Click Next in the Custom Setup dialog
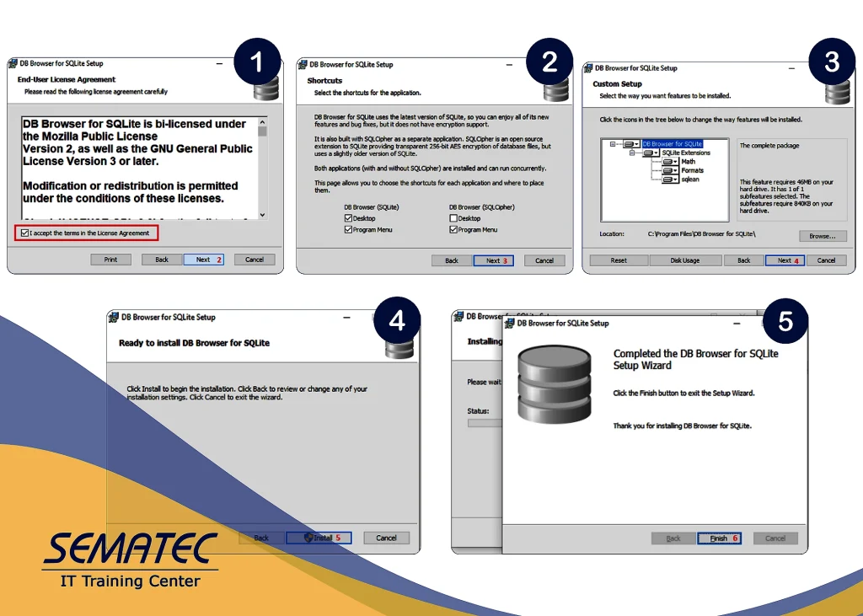This screenshot has height=616, width=863. (785, 261)
